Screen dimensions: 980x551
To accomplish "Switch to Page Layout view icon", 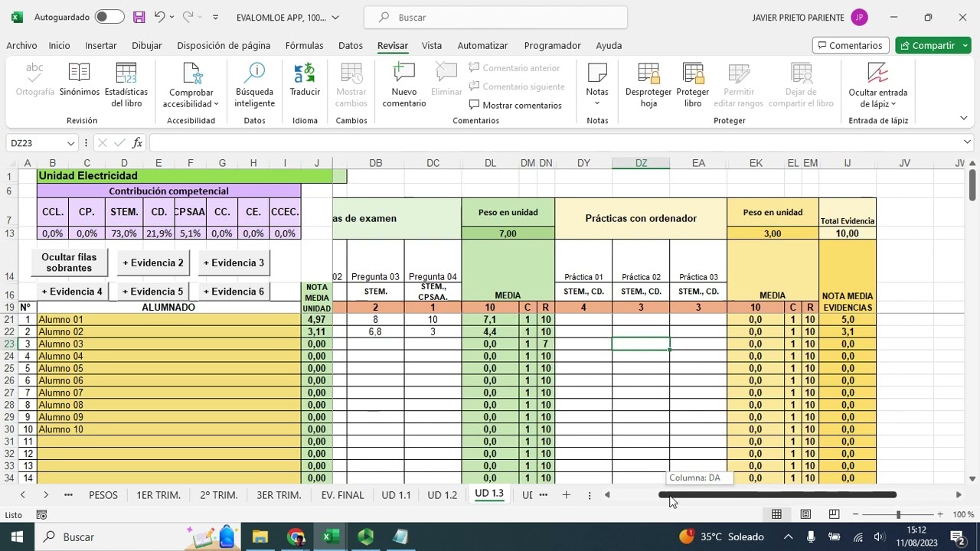I will pyautogui.click(x=805, y=514).
